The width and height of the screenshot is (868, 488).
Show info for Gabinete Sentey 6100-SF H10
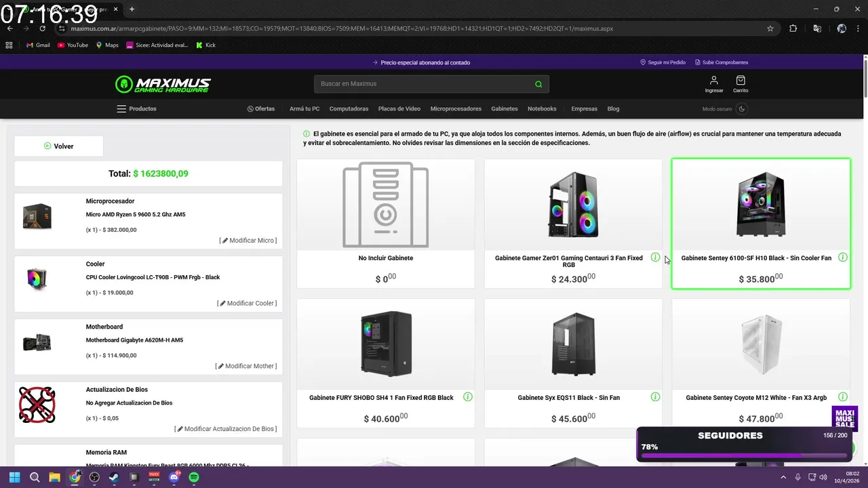click(843, 257)
